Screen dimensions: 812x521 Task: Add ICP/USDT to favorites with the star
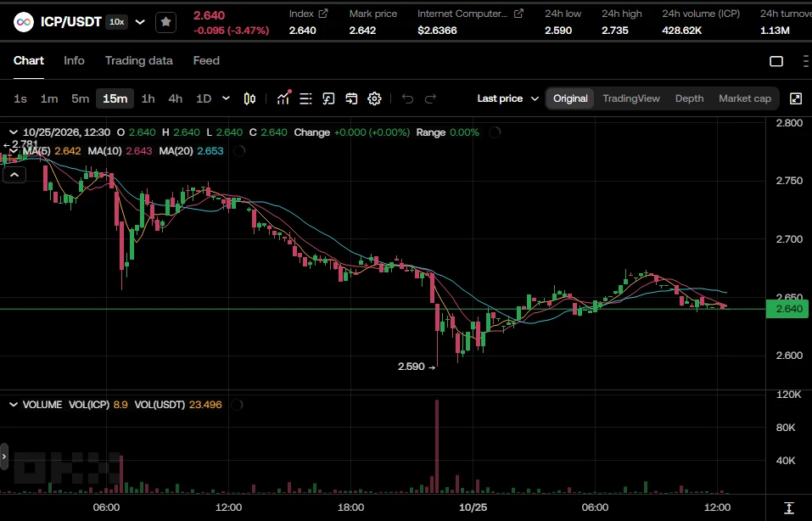(165, 22)
